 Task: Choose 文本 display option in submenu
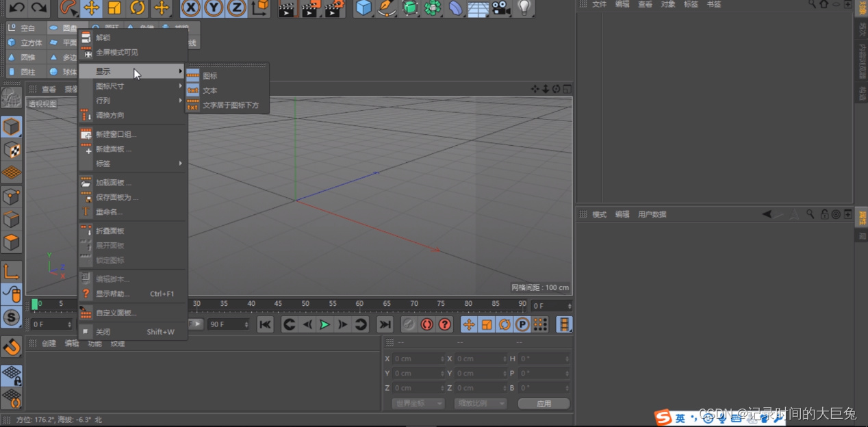tap(227, 90)
